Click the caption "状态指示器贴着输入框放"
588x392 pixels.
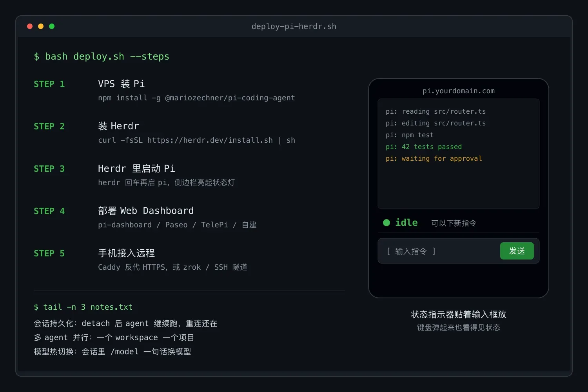[459, 314]
